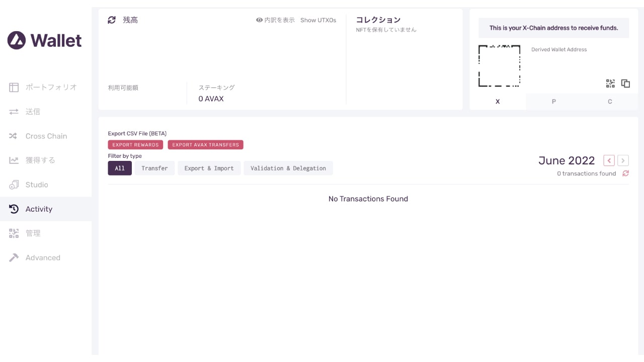Open the 管理 manage page

pyautogui.click(x=46, y=233)
